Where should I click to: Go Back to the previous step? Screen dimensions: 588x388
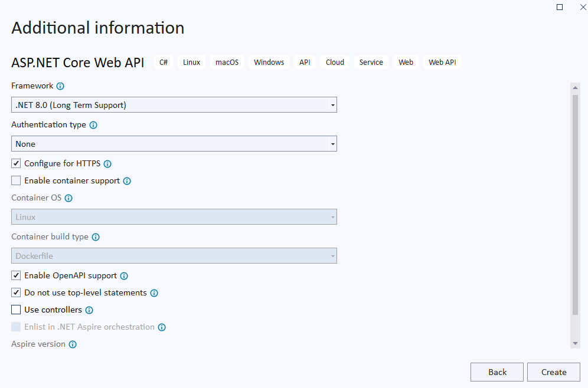point(497,372)
